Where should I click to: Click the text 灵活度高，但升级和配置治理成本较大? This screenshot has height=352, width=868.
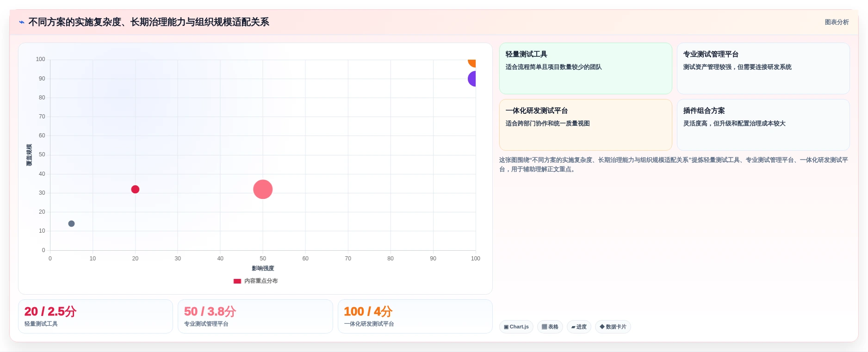pyautogui.click(x=734, y=124)
